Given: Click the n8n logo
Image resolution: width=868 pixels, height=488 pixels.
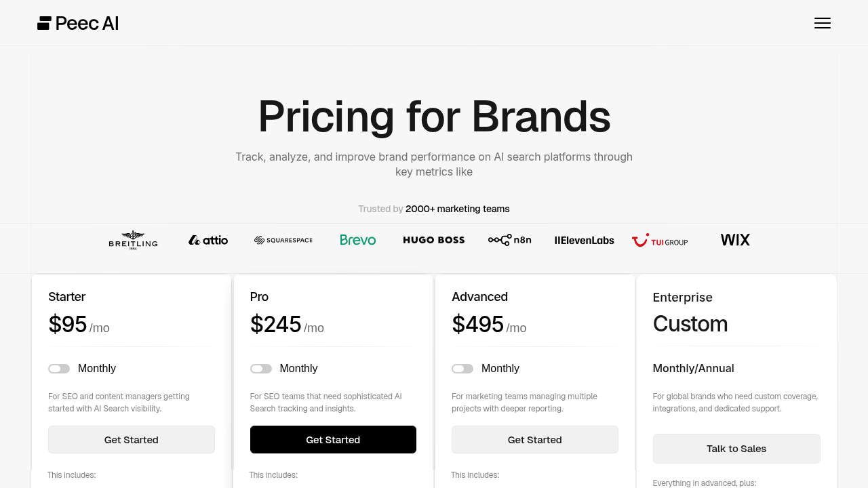Looking at the screenshot, I should pyautogui.click(x=509, y=240).
